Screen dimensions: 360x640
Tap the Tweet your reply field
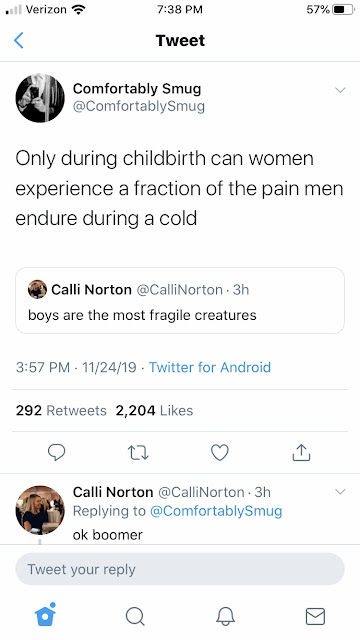point(180,569)
